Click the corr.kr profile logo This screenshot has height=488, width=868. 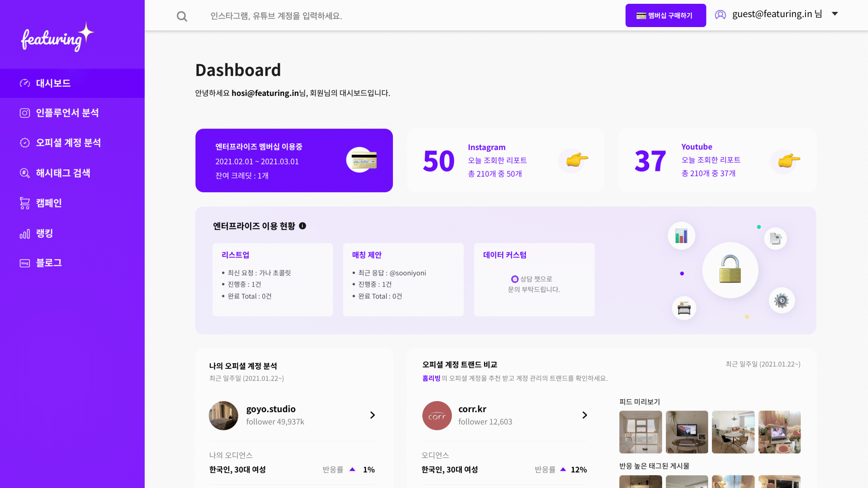click(x=437, y=416)
